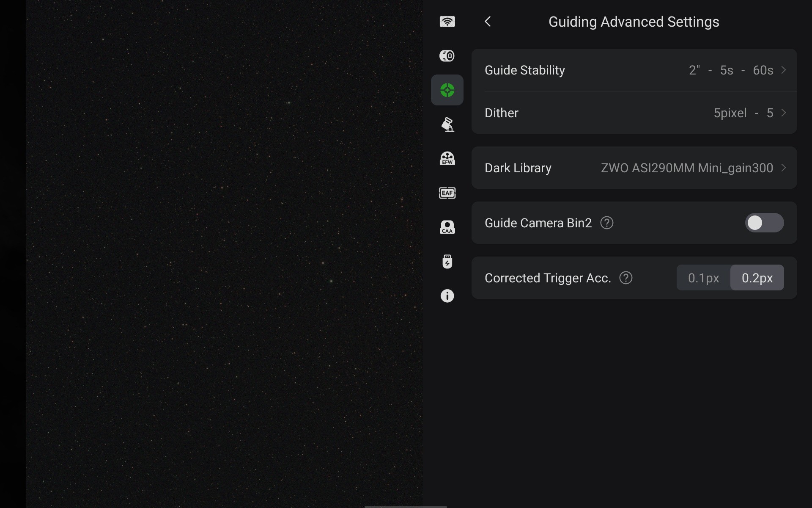Screen dimensions: 812x508
Task: Toggle Guide Camera Bin2 switch
Action: coord(764,223)
